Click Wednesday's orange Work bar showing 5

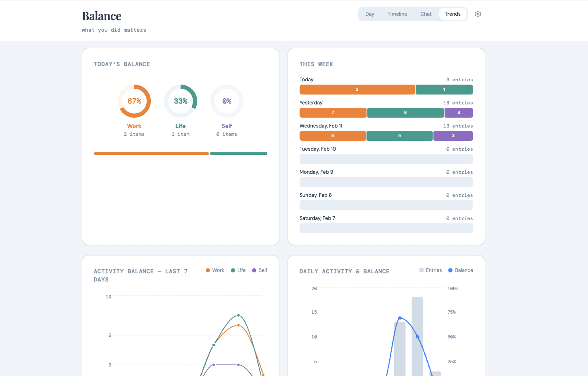pyautogui.click(x=333, y=136)
